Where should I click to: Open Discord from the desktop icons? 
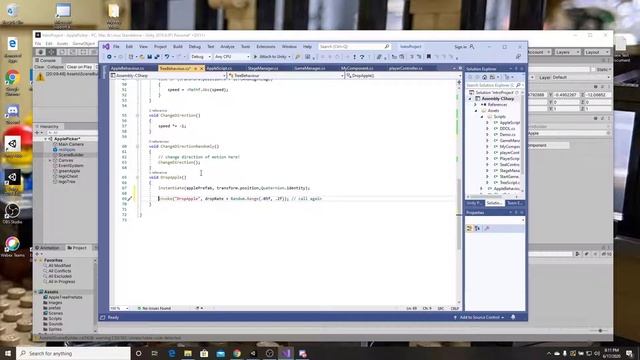[13, 113]
